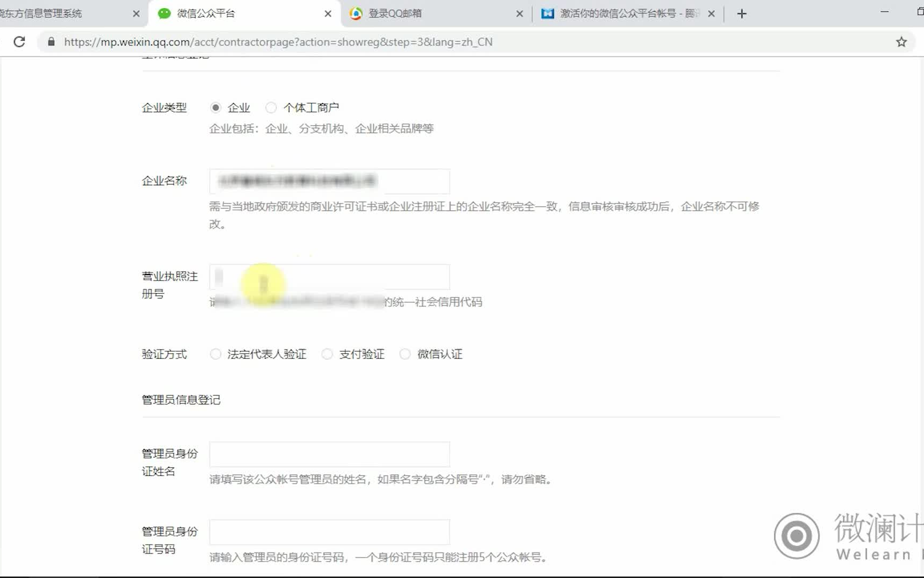The image size is (924, 578).
Task: Select 企业 as the enterprise type
Action: tap(215, 108)
